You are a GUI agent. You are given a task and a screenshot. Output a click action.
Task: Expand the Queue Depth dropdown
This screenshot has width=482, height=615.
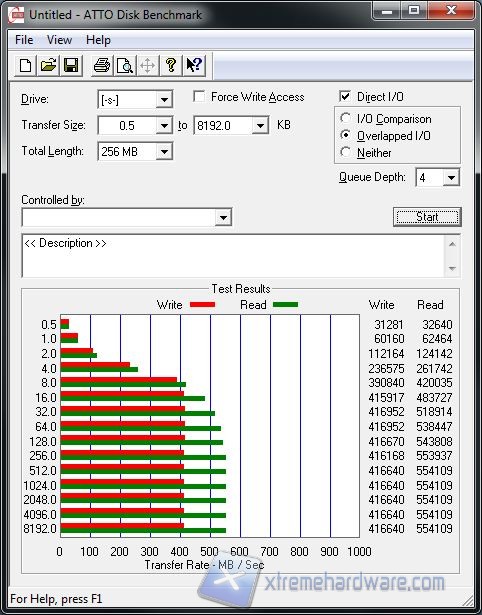coord(451,178)
